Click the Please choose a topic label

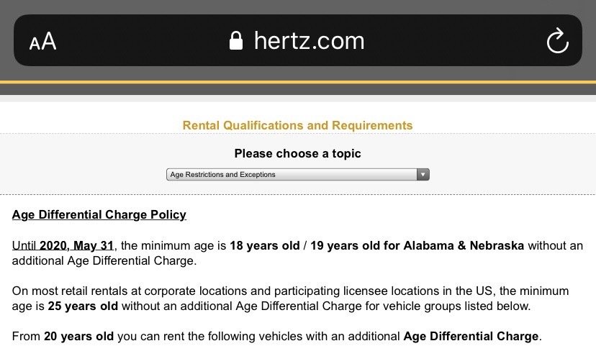[x=297, y=153]
